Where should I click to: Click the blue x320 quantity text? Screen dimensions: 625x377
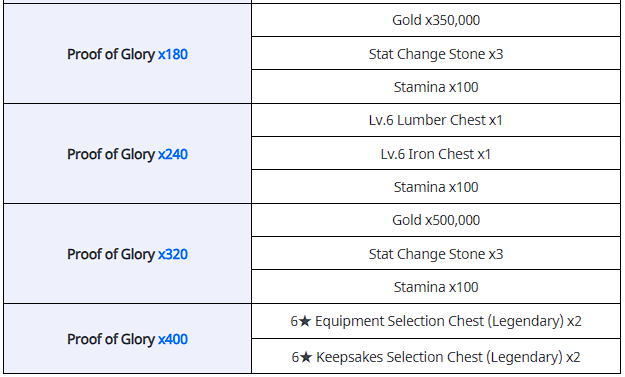[x=173, y=254]
